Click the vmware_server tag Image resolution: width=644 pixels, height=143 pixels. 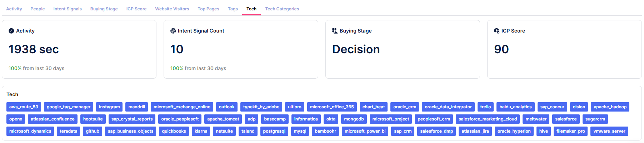pos(609,131)
